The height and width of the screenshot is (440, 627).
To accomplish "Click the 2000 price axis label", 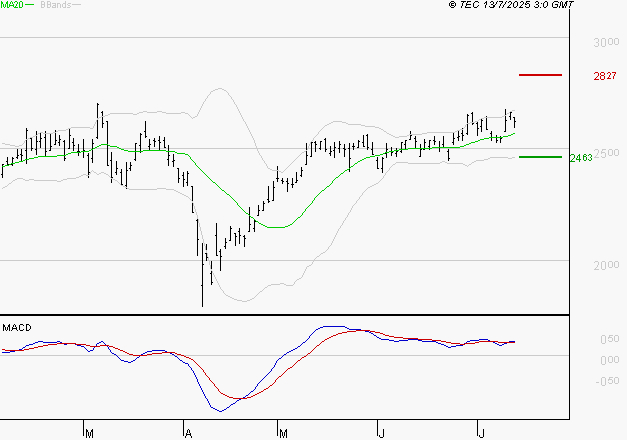I will pyautogui.click(x=606, y=265).
